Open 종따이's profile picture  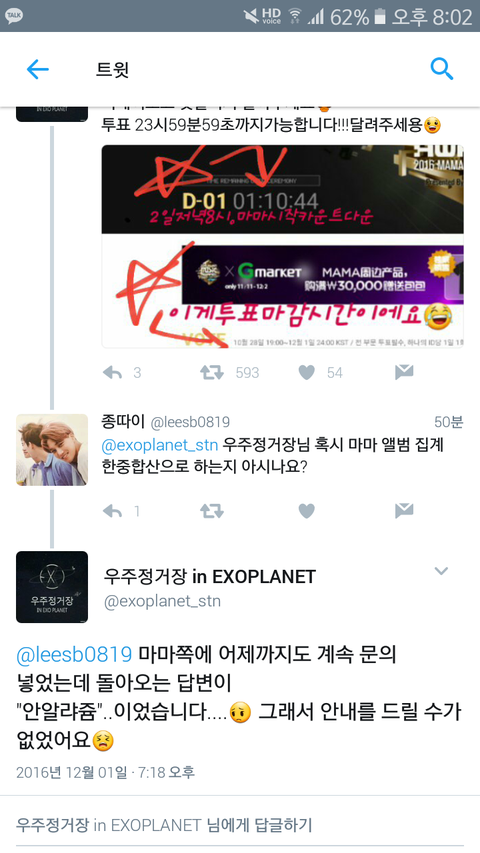(x=52, y=450)
